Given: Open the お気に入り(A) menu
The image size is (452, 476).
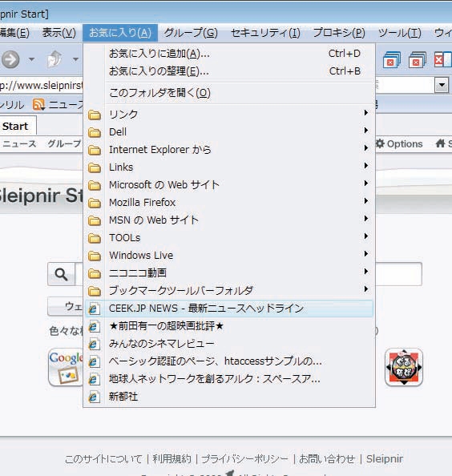Looking at the screenshot, I should point(120,33).
